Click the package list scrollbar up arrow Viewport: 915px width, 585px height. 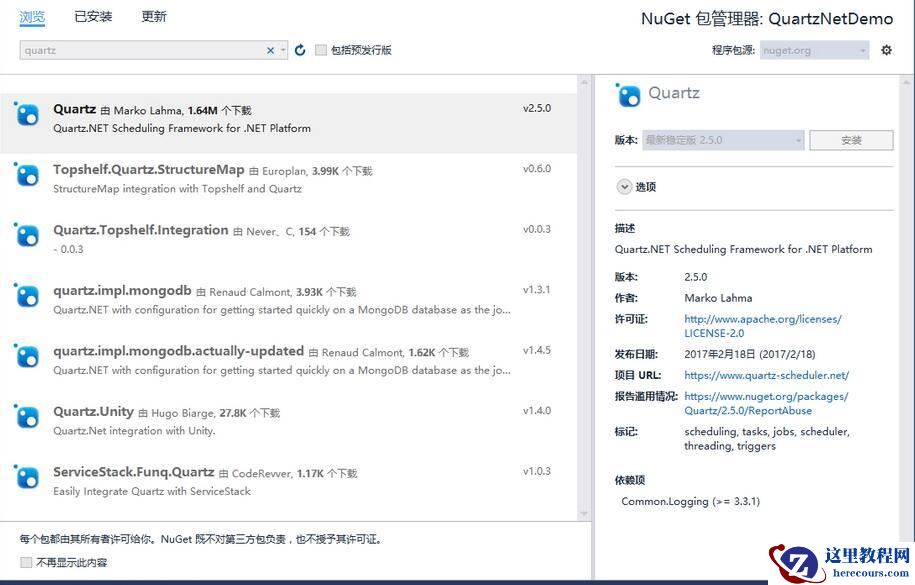click(584, 82)
